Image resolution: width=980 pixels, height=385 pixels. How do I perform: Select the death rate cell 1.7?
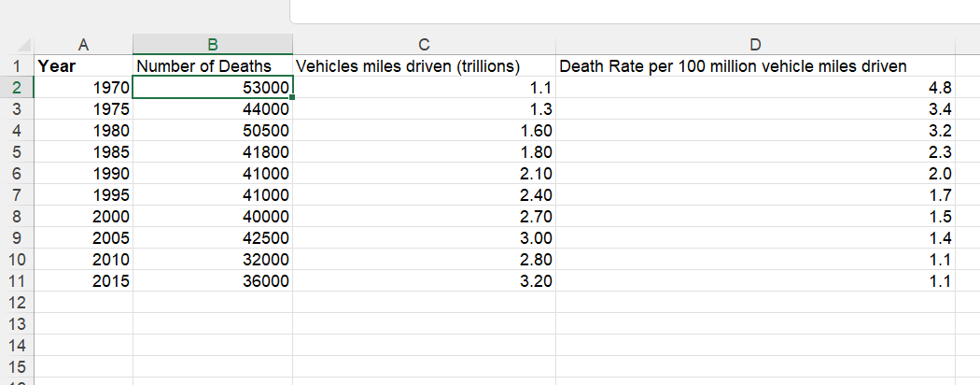755,194
